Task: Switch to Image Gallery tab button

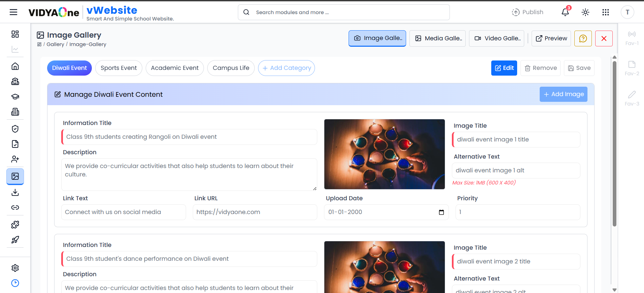Action: click(377, 38)
